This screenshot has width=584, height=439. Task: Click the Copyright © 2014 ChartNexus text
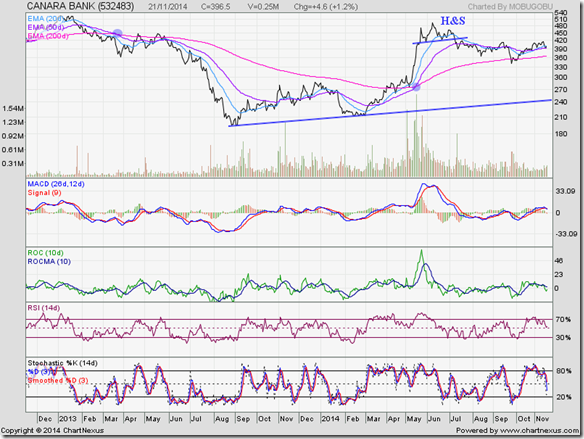(x=53, y=431)
